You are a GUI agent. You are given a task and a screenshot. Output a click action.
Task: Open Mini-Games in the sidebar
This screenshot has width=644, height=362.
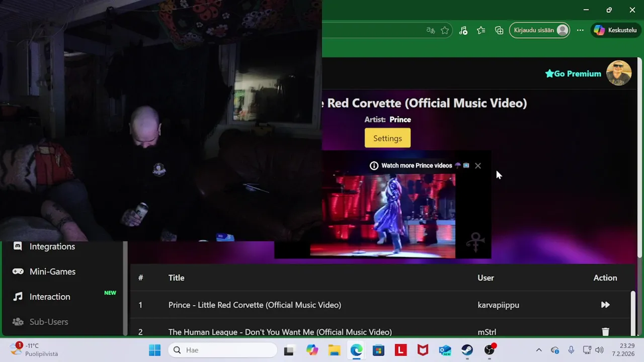(52, 271)
